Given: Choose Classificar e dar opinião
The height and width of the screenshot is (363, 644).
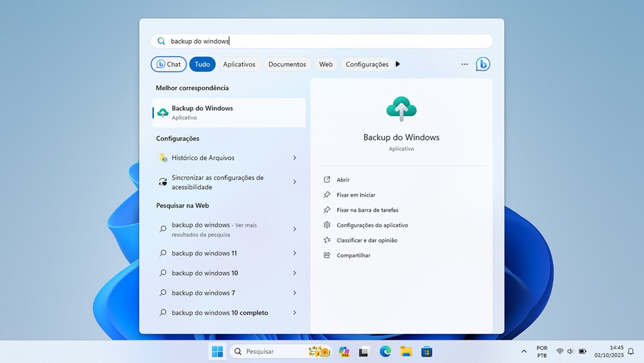Looking at the screenshot, I should (367, 240).
